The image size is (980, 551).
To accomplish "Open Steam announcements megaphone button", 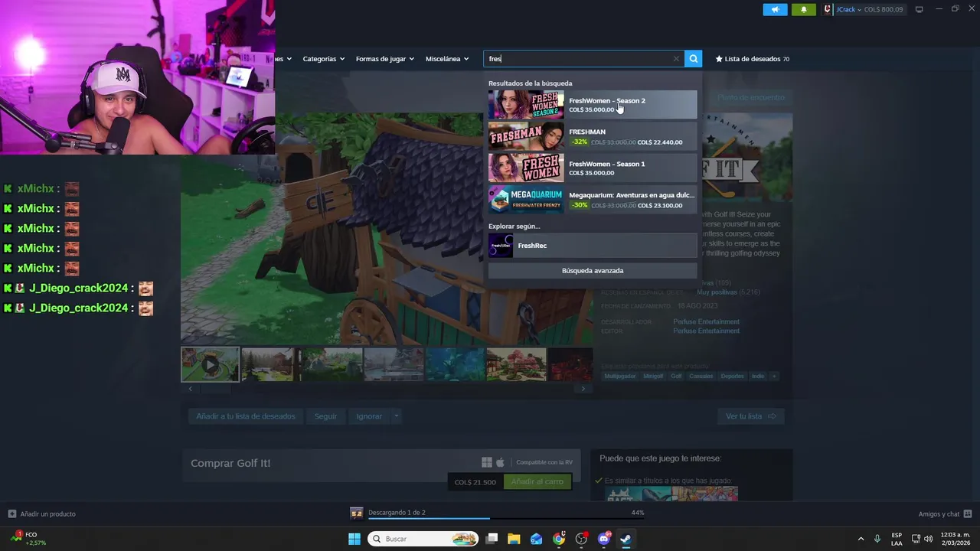I will point(775,9).
